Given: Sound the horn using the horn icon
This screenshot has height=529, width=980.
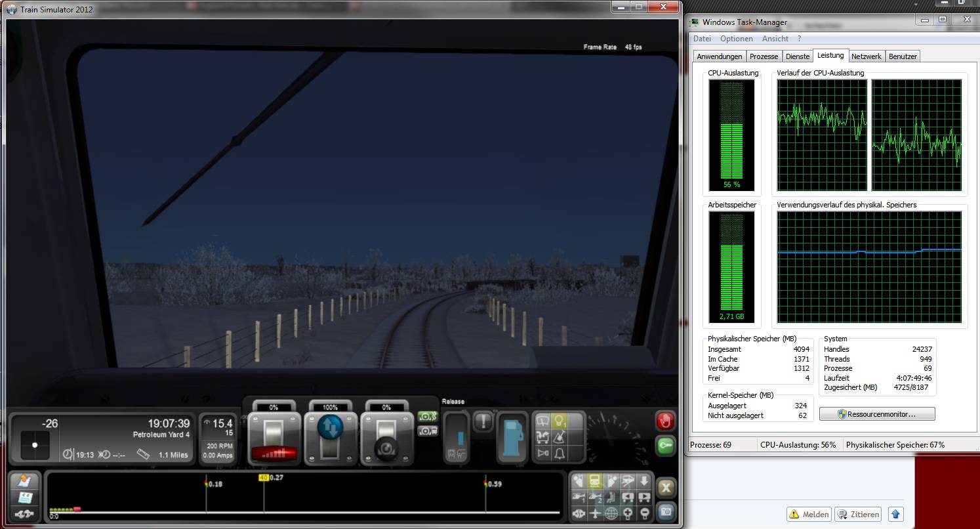Looking at the screenshot, I should tap(543, 454).
